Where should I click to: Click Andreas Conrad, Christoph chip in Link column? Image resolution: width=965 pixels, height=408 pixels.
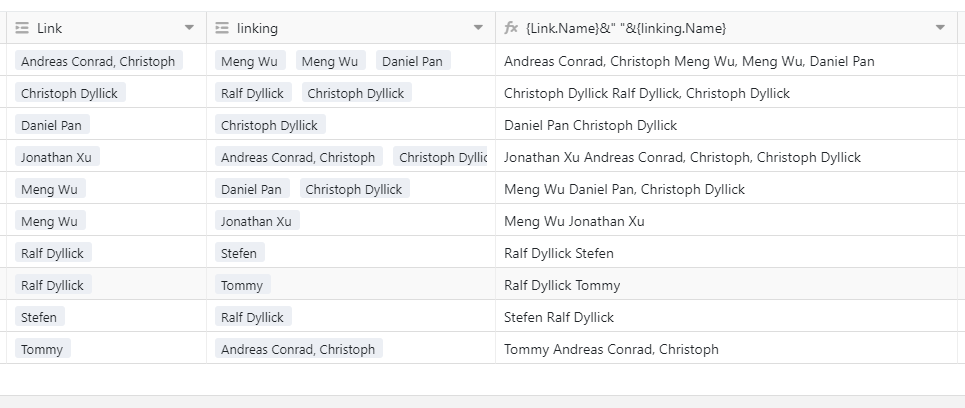(98, 61)
